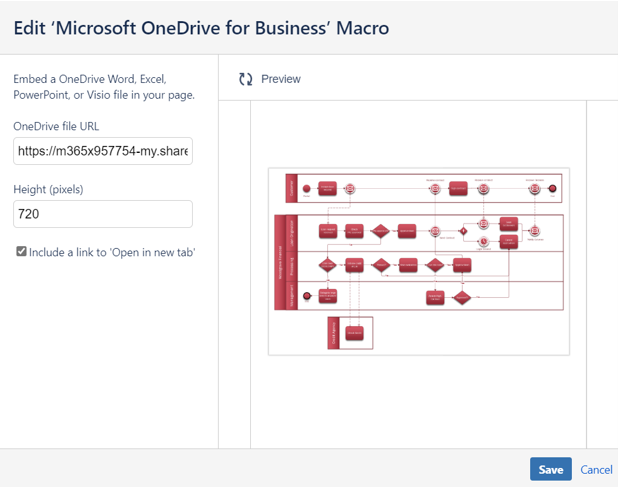This screenshot has height=487, width=618.
Task: Select the end event circle in Customer lane
Action: click(x=552, y=188)
